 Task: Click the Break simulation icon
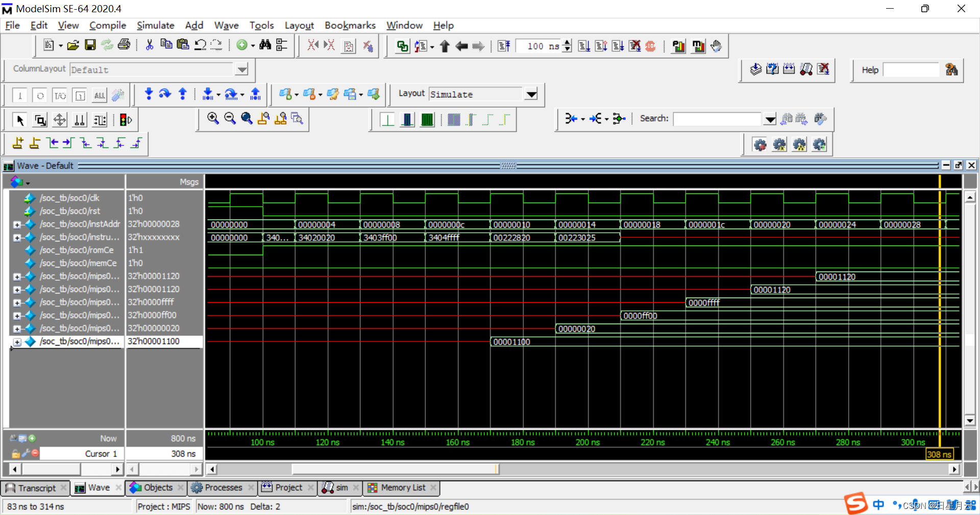click(x=634, y=46)
